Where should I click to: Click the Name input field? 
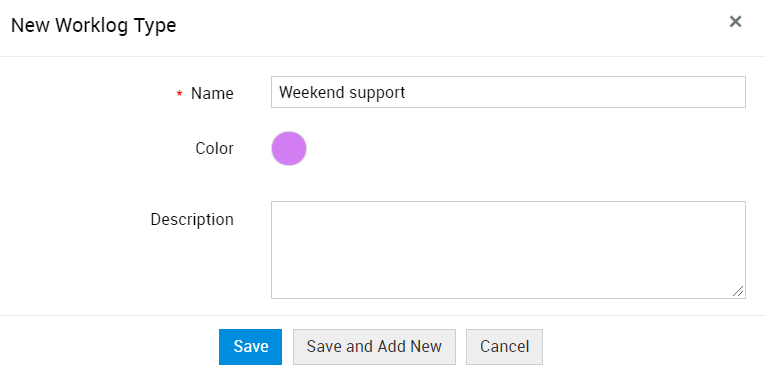pos(508,92)
